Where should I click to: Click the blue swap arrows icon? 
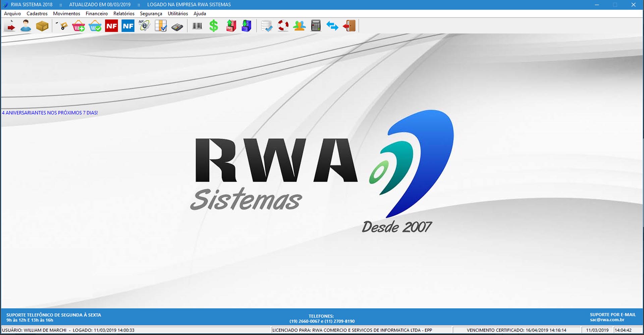[x=332, y=26]
